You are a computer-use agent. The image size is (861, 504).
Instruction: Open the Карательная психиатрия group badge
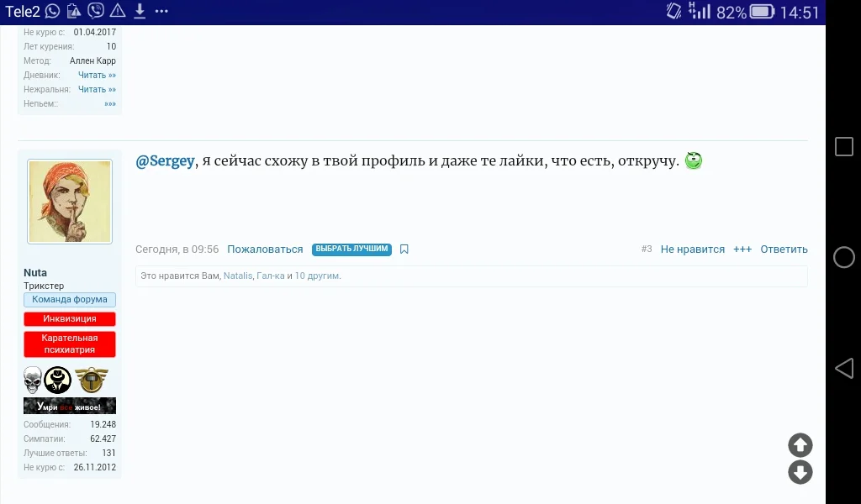pyautogui.click(x=69, y=344)
